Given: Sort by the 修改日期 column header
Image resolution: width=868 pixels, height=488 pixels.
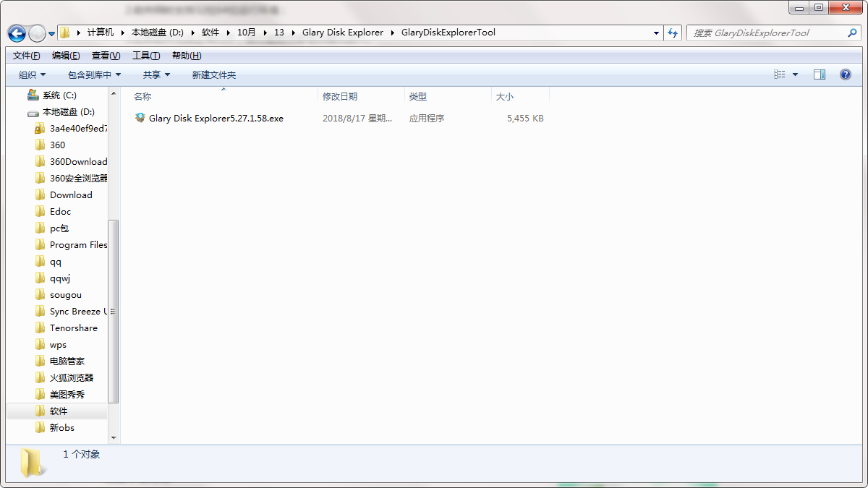Looking at the screenshot, I should click(x=340, y=96).
